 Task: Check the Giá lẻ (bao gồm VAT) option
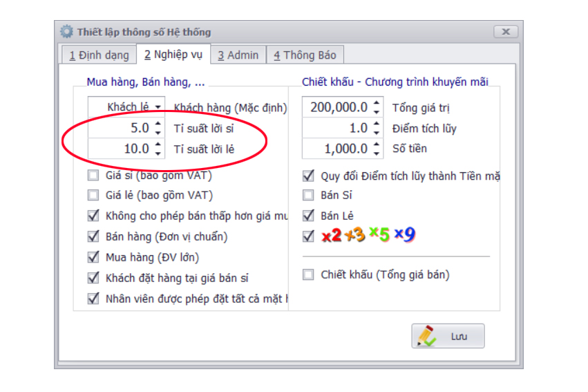pyautogui.click(x=93, y=195)
